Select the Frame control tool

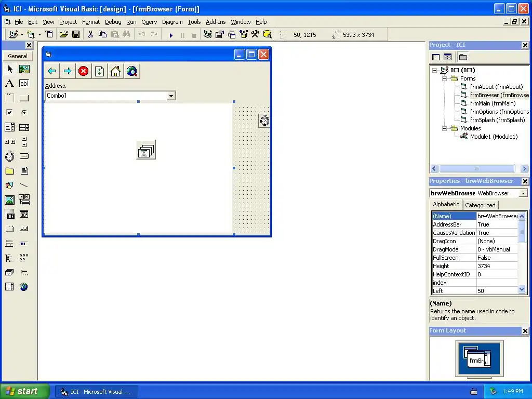coord(9,98)
